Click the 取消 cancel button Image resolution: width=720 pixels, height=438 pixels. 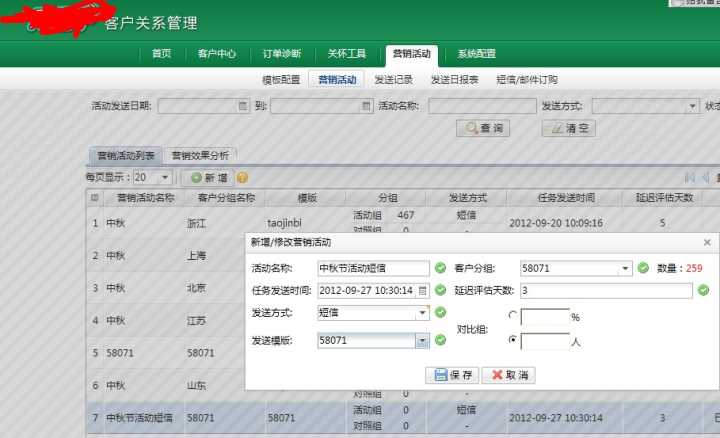pyautogui.click(x=508, y=375)
